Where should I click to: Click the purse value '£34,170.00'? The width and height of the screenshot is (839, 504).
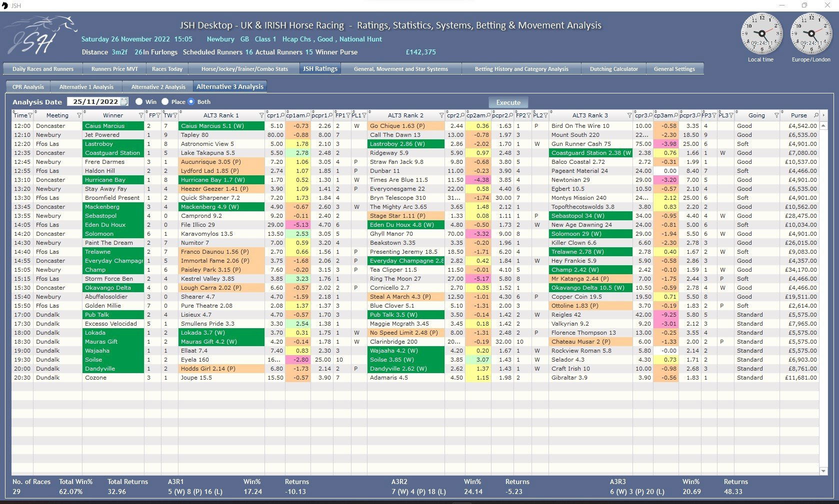point(799,270)
